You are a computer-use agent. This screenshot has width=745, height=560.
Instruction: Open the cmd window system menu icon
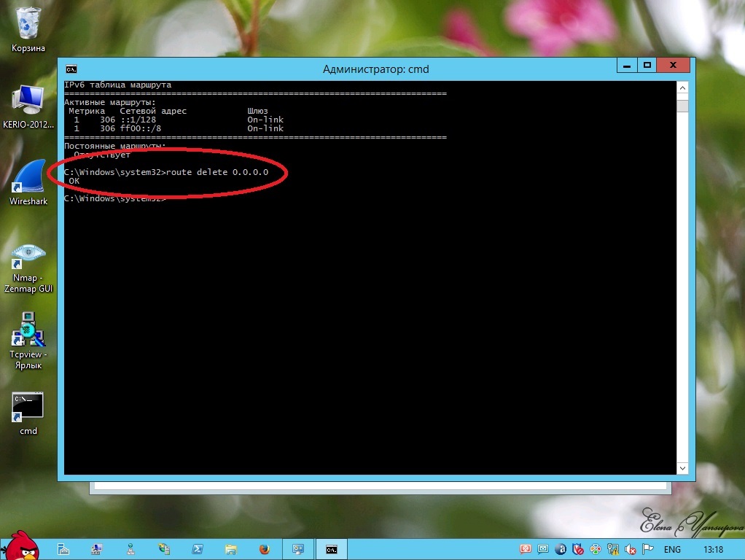point(71,69)
